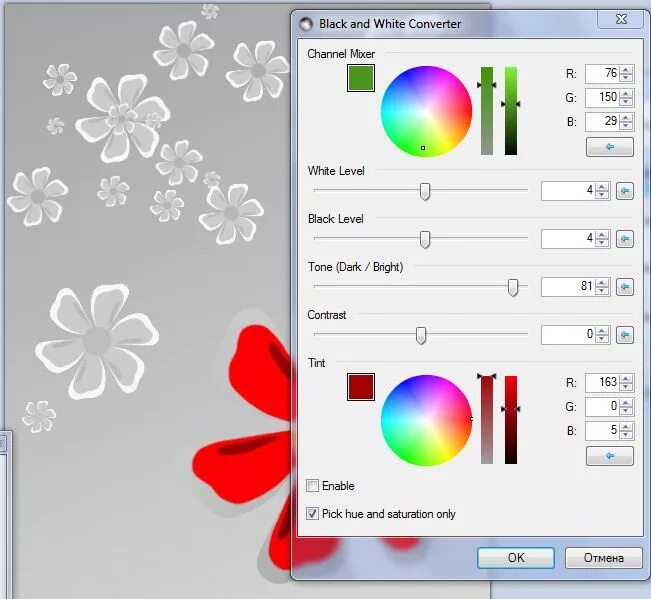The height and width of the screenshot is (599, 651).
Task: Increase Channel Mixer R value with up arrow
Action: point(626,69)
